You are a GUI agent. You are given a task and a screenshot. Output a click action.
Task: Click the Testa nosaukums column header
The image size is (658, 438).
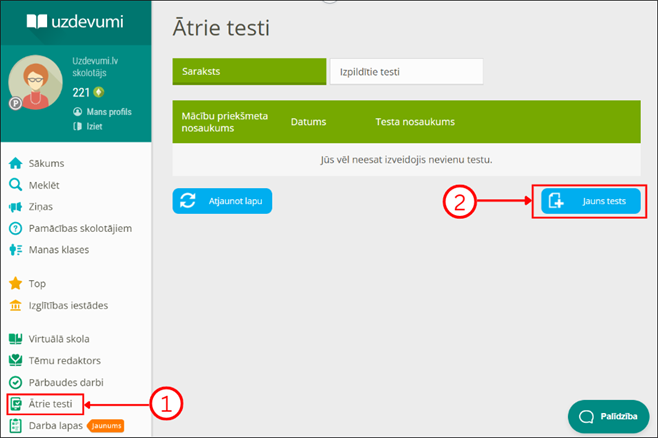415,122
